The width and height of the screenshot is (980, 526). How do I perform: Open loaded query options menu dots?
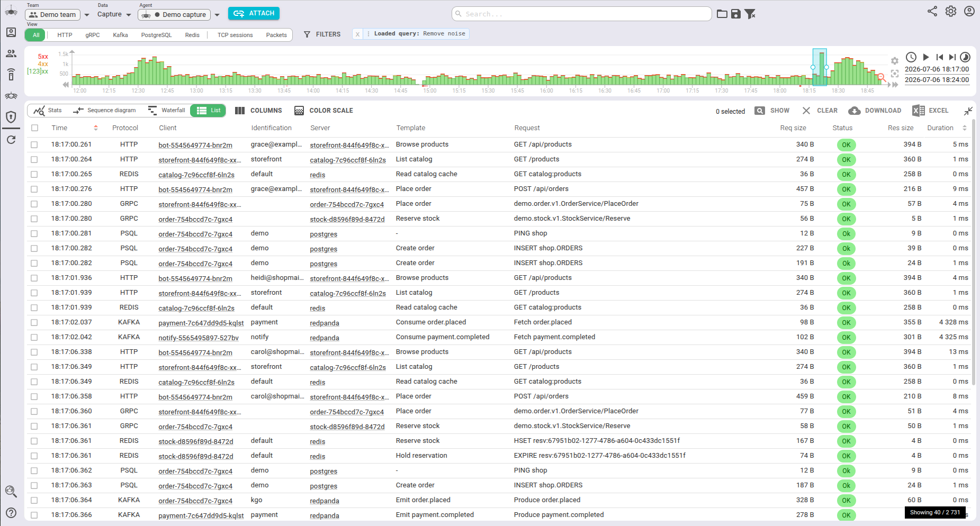point(368,34)
